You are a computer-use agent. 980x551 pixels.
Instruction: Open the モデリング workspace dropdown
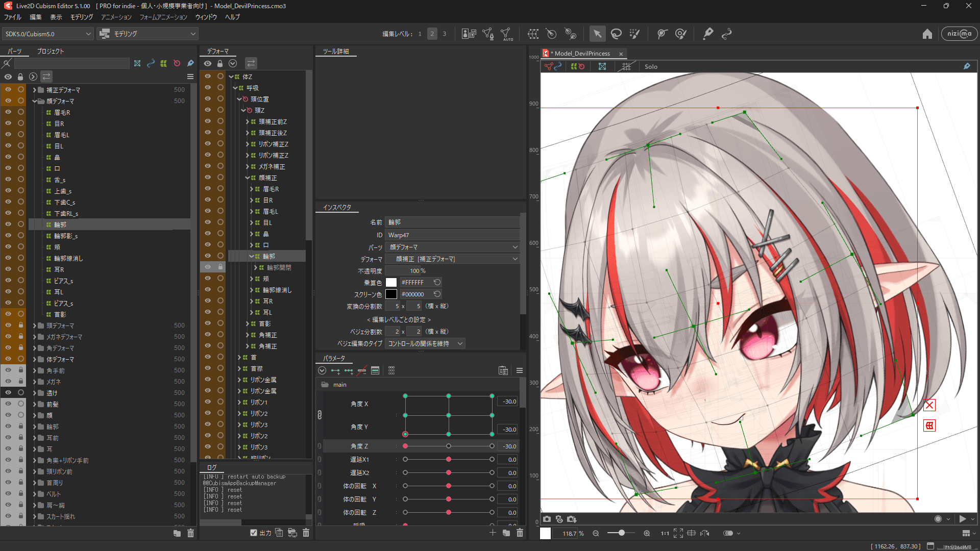pos(148,34)
